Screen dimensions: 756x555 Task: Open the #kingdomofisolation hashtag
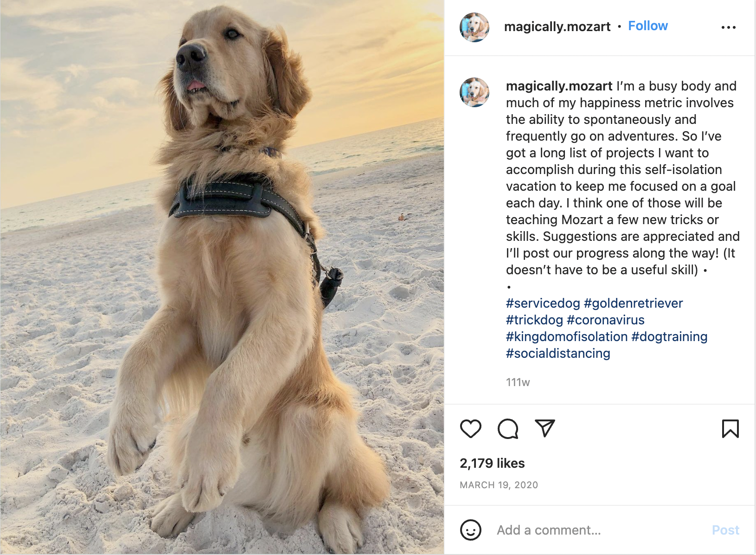coord(566,337)
